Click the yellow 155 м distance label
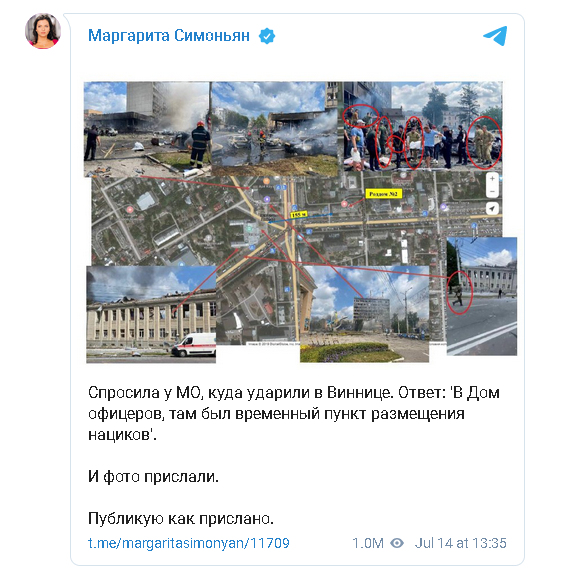The height and width of the screenshot is (584, 579). pos(298,215)
